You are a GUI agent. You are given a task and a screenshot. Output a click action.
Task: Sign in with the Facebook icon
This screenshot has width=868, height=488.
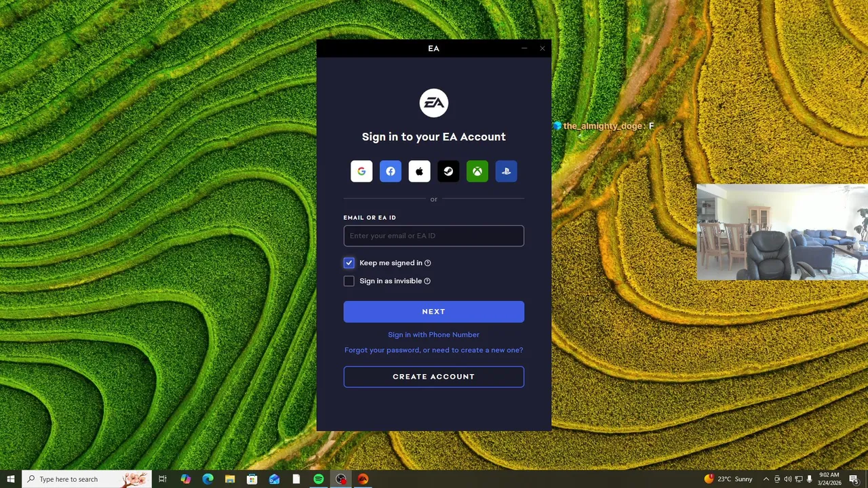click(391, 171)
